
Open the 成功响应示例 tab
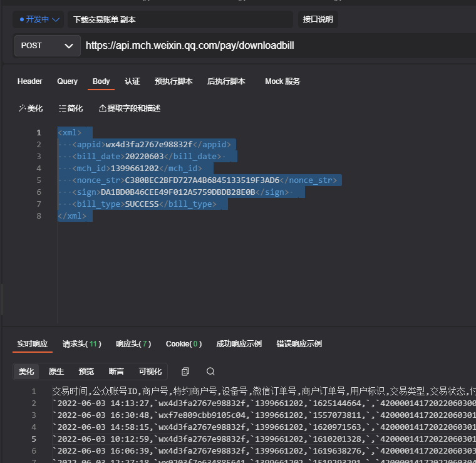(x=239, y=344)
